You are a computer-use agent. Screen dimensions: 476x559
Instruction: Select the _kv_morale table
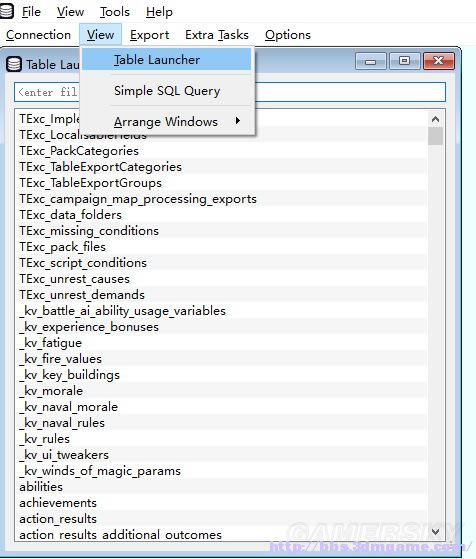[223, 391]
